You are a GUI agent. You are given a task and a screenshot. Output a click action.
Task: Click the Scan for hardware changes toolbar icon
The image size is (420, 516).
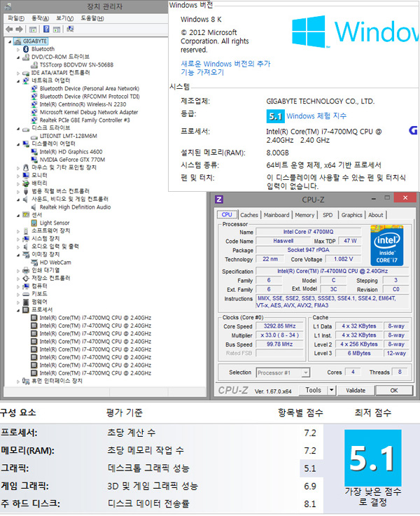(x=70, y=29)
